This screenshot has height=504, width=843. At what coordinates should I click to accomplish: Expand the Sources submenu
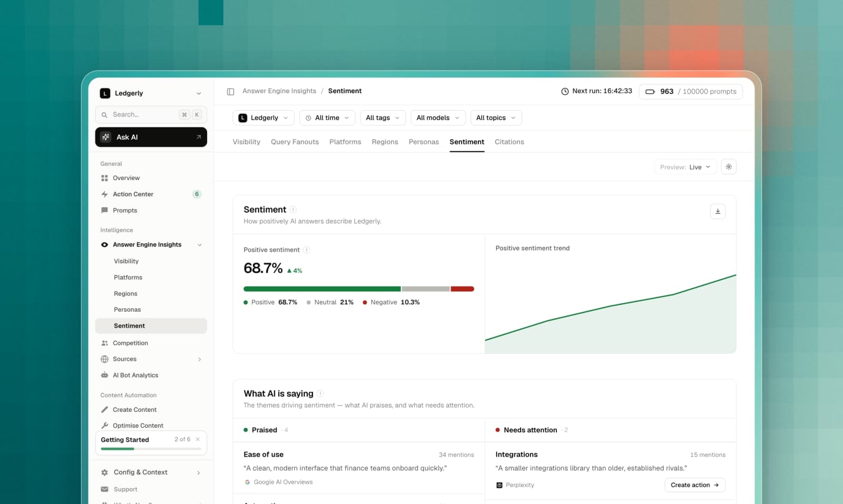pos(200,359)
